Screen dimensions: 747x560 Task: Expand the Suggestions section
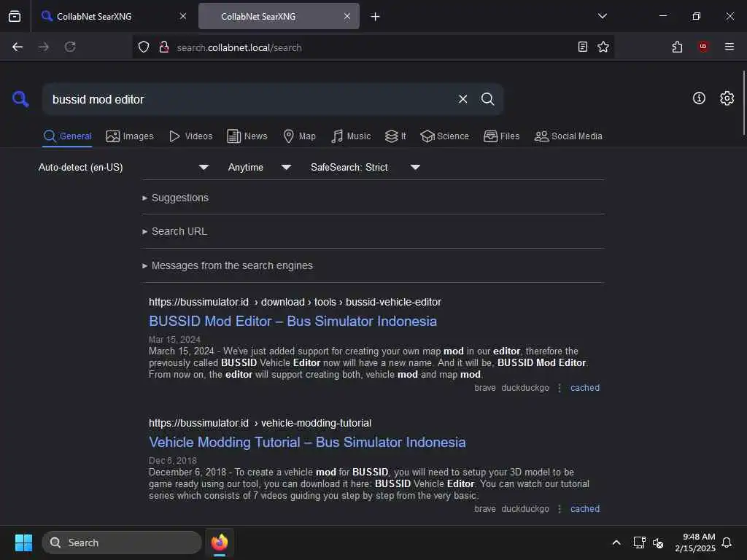(175, 198)
